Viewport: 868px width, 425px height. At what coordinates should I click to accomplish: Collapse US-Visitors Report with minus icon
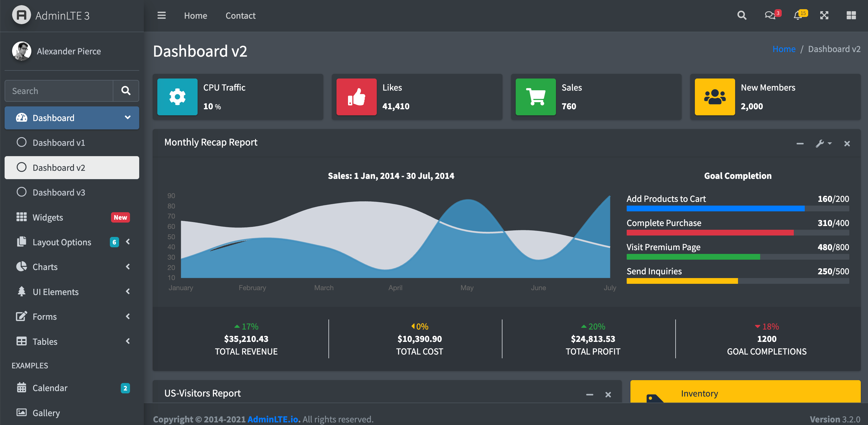click(x=589, y=394)
